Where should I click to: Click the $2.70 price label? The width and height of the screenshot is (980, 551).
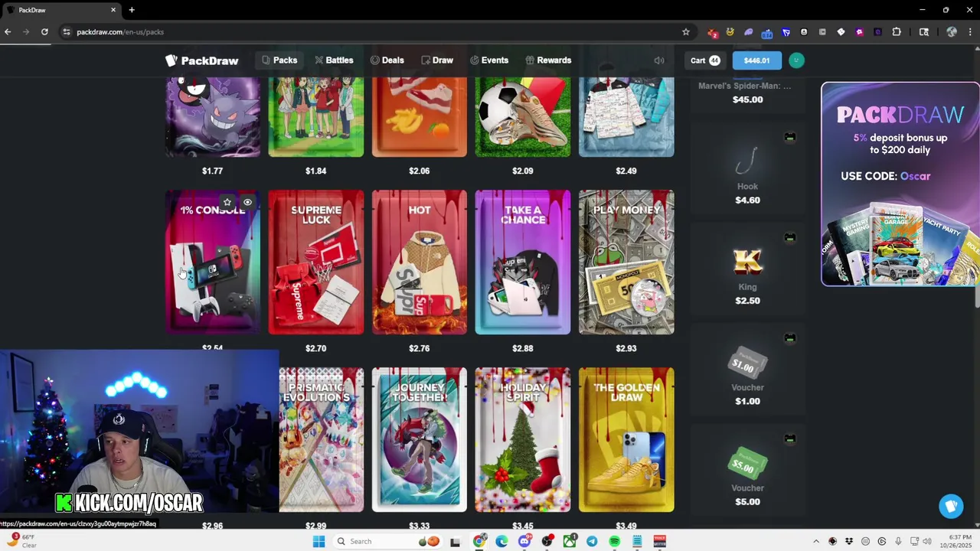tap(315, 348)
